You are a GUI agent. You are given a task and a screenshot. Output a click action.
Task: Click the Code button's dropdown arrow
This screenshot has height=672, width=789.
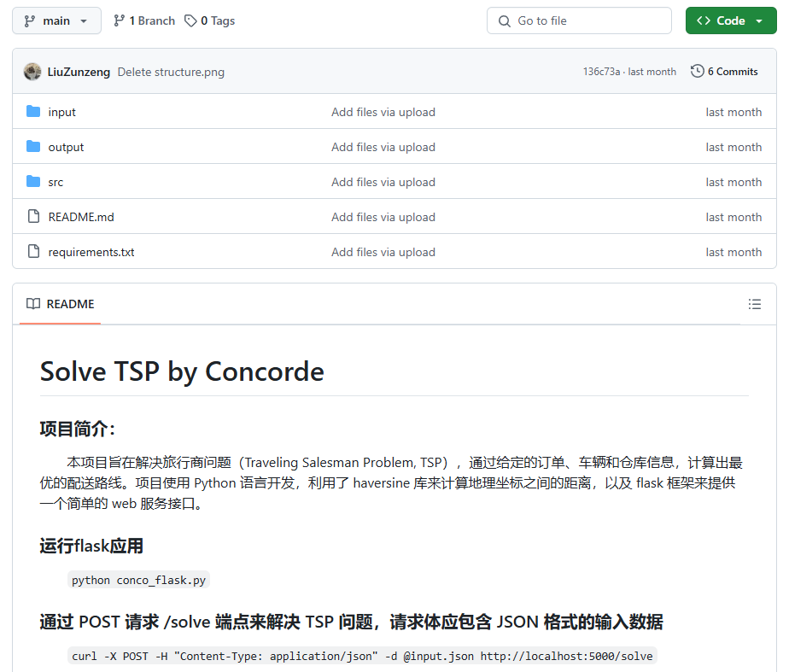pos(759,21)
